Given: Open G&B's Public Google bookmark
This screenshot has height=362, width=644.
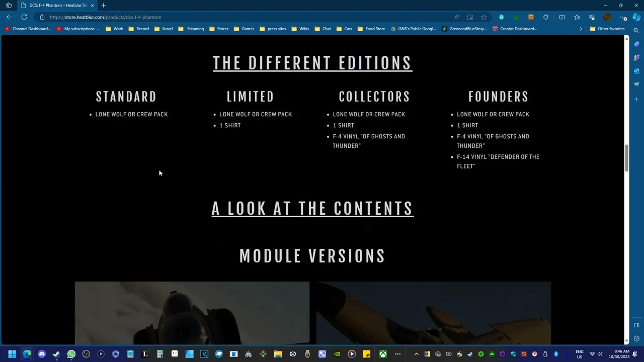Looking at the screenshot, I should coord(413,29).
